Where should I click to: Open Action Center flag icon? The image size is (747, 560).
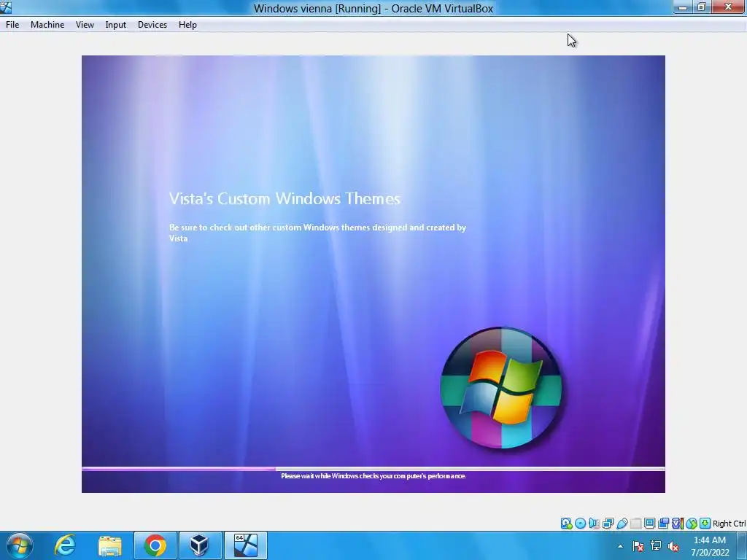(638, 546)
